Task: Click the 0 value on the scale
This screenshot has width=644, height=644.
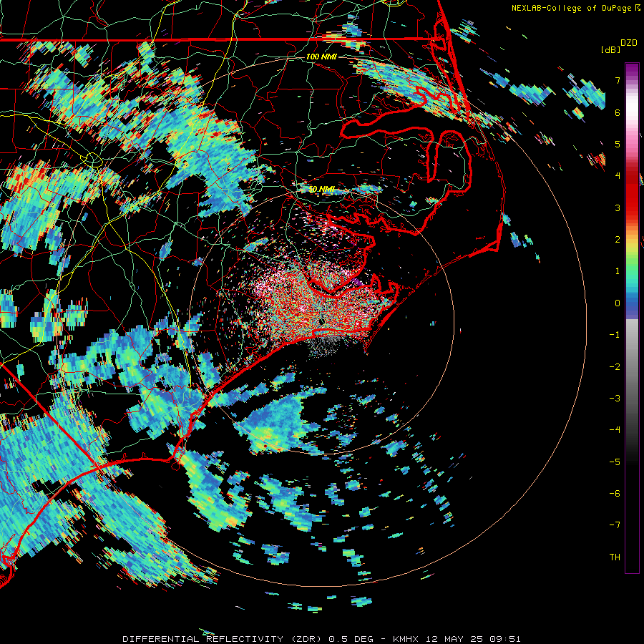Action: coord(618,303)
